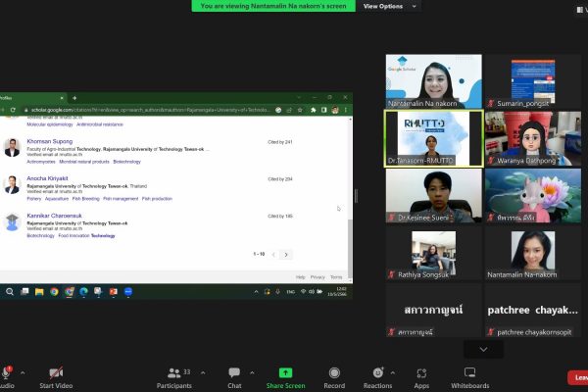Click the Help footer link
This screenshot has width=588, height=392.
301,277
